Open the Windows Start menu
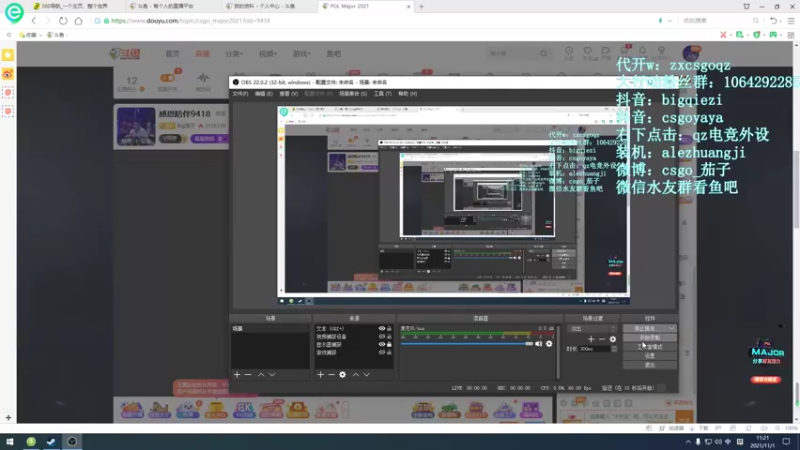 tap(10, 442)
